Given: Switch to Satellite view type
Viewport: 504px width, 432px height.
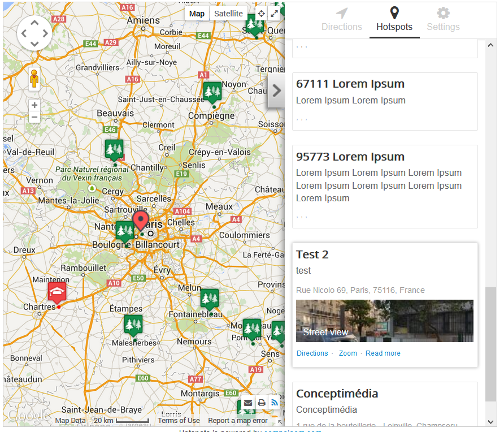Looking at the screenshot, I should click(x=228, y=14).
